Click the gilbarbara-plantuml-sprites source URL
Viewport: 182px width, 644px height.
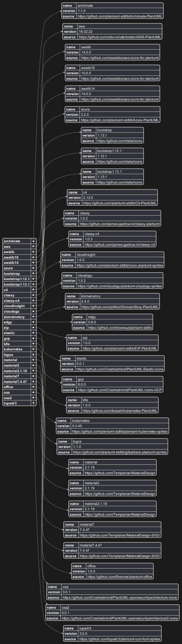120,452
